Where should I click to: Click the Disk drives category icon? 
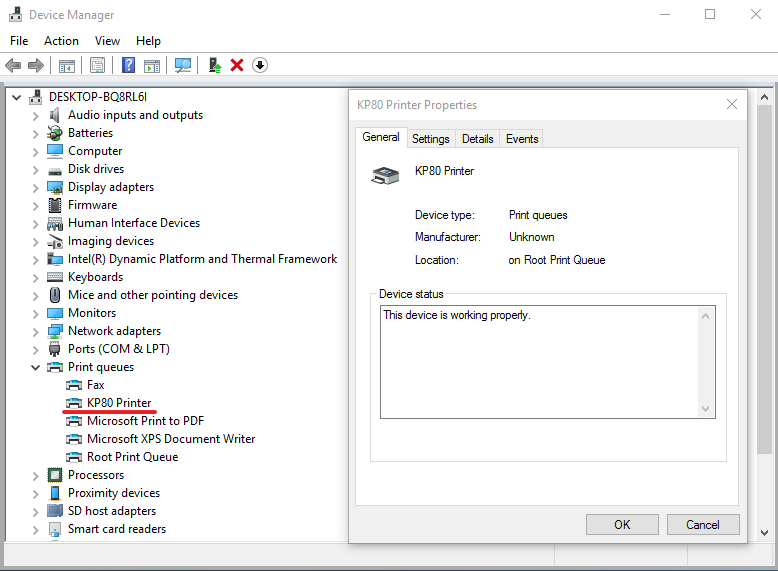tap(55, 171)
